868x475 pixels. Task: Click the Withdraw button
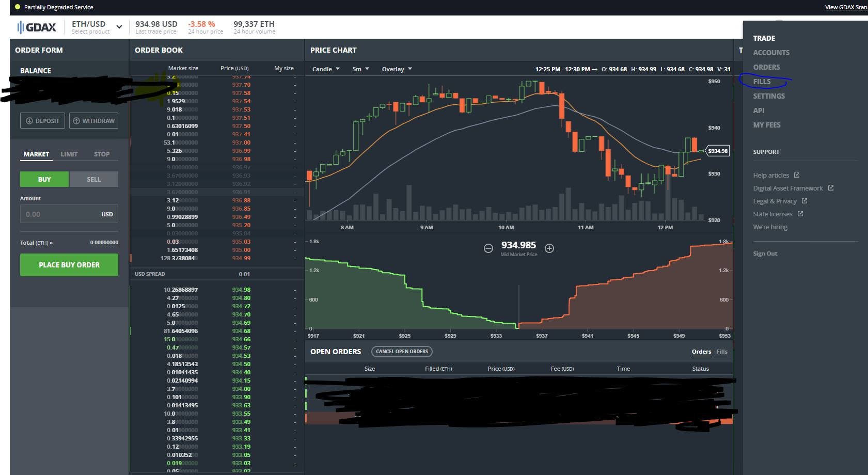(93, 120)
